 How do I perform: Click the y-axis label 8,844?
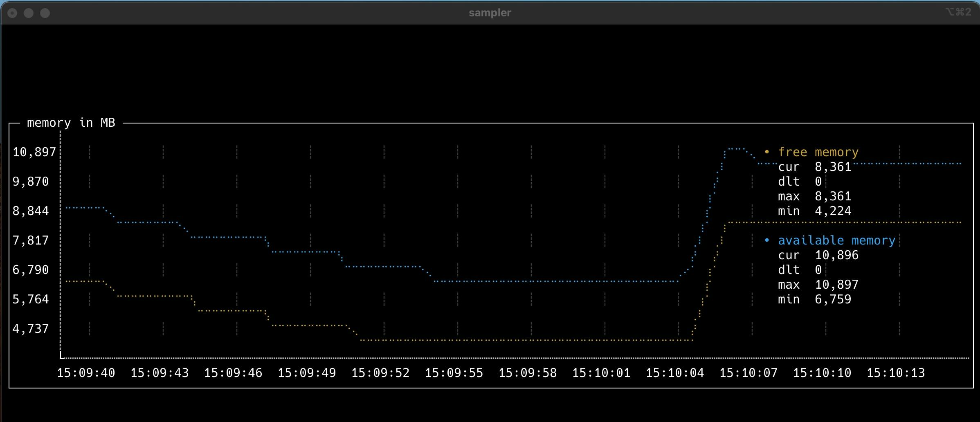tap(31, 211)
